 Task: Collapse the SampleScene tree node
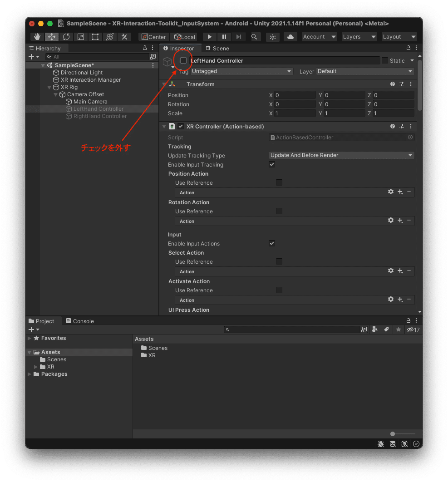(43, 65)
